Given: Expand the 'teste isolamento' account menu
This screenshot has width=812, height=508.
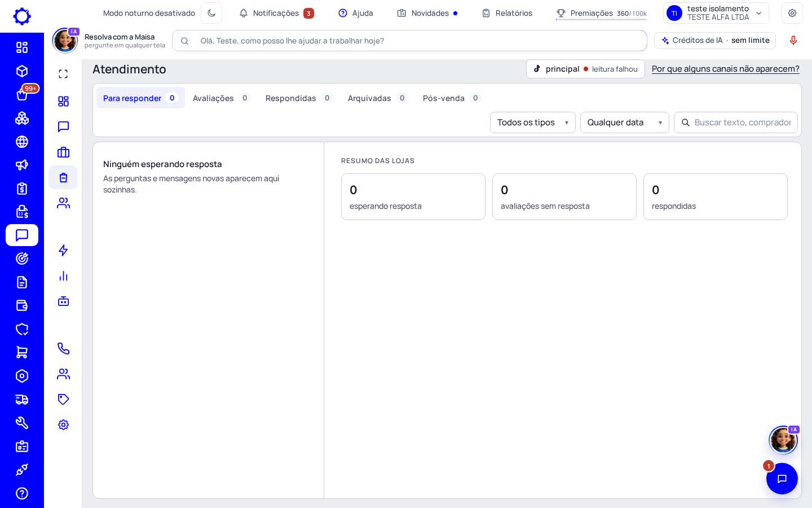Looking at the screenshot, I should pyautogui.click(x=716, y=13).
